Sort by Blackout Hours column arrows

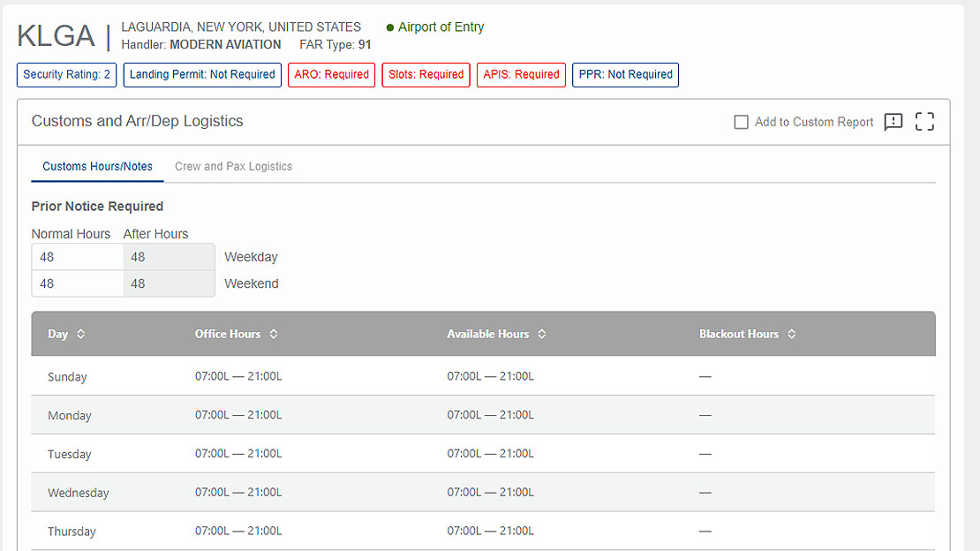tap(792, 334)
